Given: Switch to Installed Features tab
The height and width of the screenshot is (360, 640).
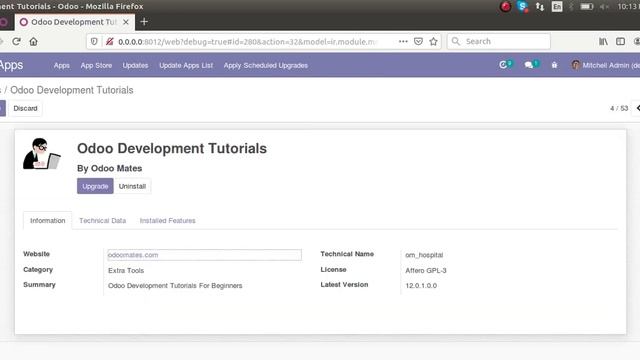Looking at the screenshot, I should pyautogui.click(x=167, y=220).
